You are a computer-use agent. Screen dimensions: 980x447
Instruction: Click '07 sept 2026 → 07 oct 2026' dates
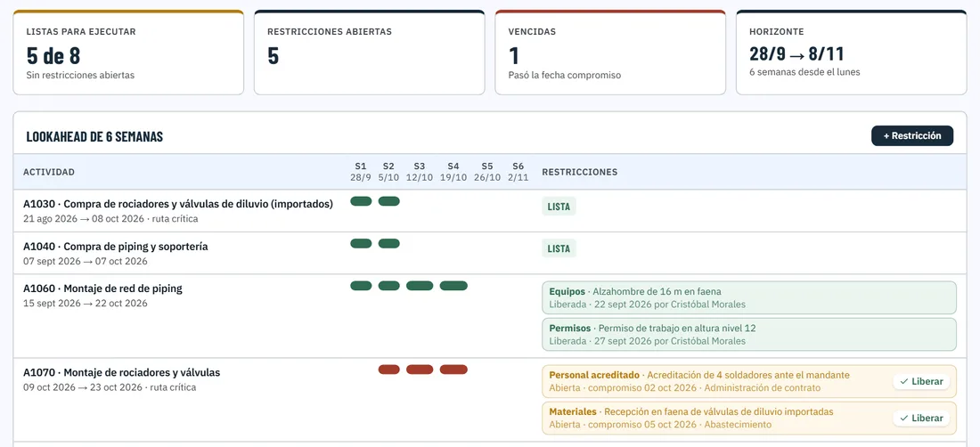click(x=85, y=261)
